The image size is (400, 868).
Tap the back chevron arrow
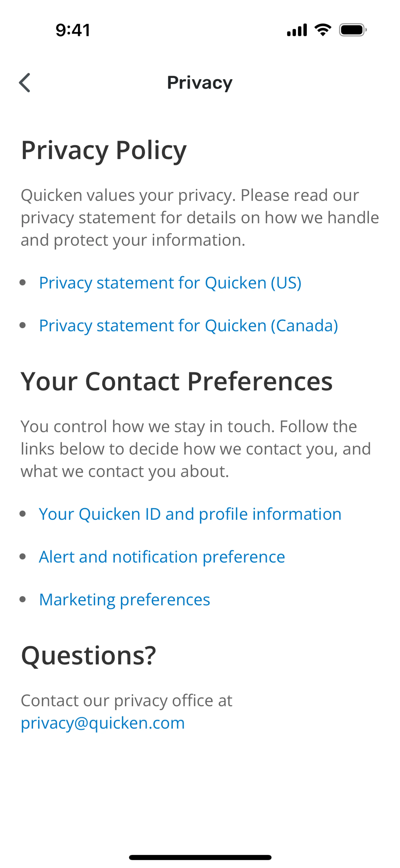(x=25, y=83)
